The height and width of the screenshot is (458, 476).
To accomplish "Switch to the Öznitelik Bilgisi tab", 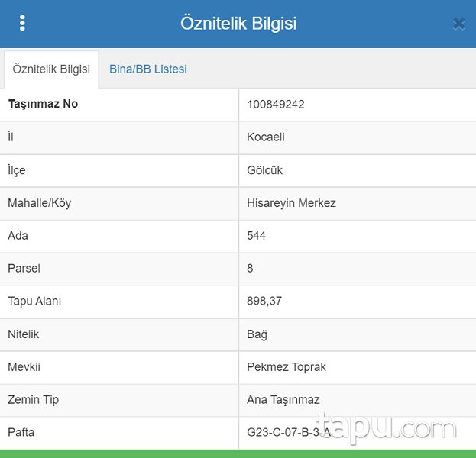I will [x=51, y=69].
